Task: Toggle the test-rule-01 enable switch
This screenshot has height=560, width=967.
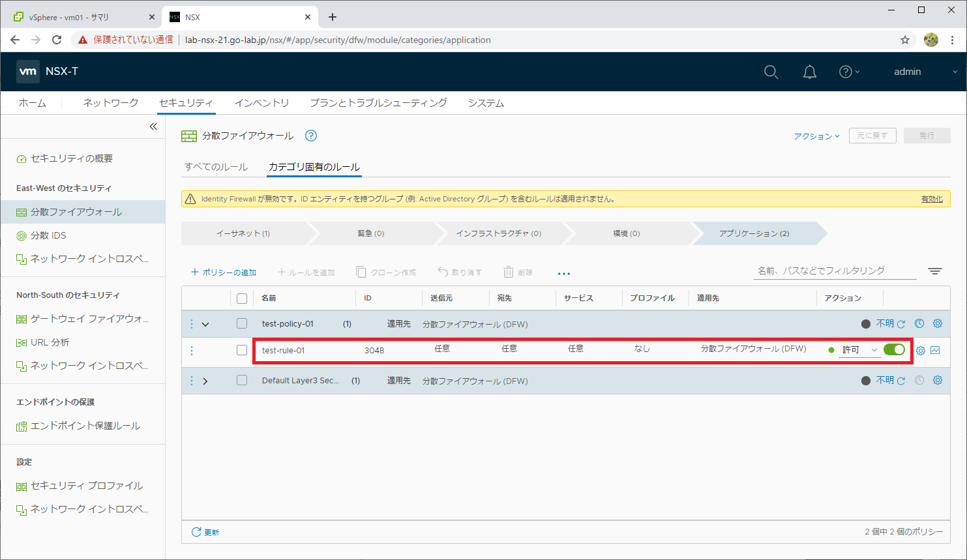Action: [x=894, y=349]
